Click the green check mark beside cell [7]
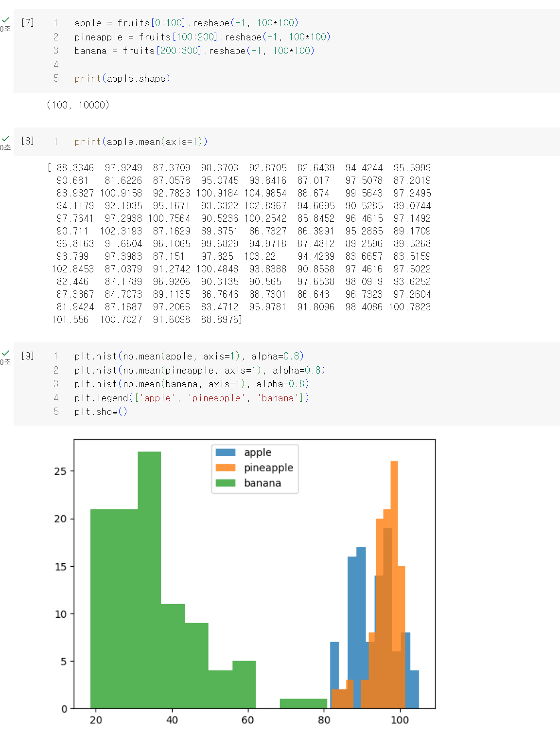 click(x=5, y=20)
